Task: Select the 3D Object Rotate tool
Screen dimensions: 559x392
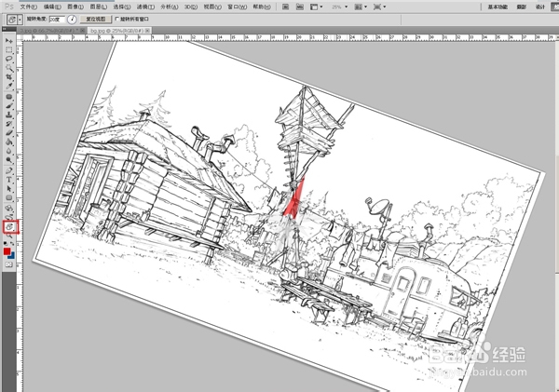Action: click(9, 209)
